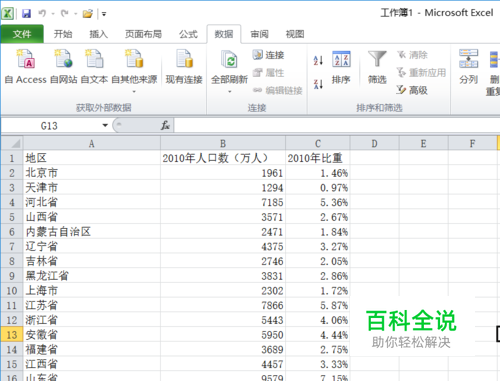Click cell 2010年人口数（万人）
The height and width of the screenshot is (381, 500).
(223, 158)
